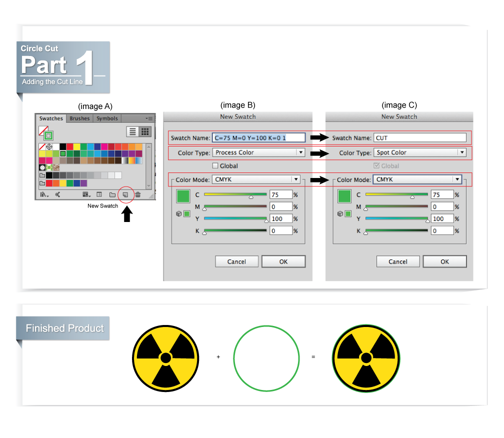Open Color Type dropdown showing Process Color
504x438 pixels.
[258, 152]
